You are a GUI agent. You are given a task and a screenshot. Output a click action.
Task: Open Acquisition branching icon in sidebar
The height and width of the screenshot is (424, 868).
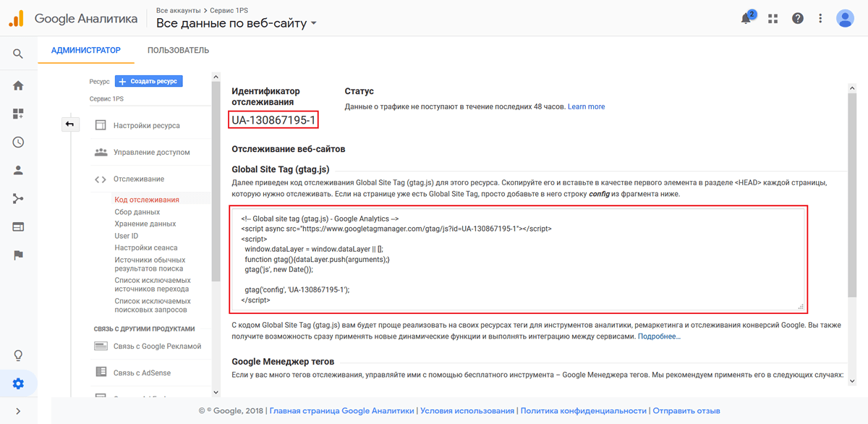[x=18, y=199]
